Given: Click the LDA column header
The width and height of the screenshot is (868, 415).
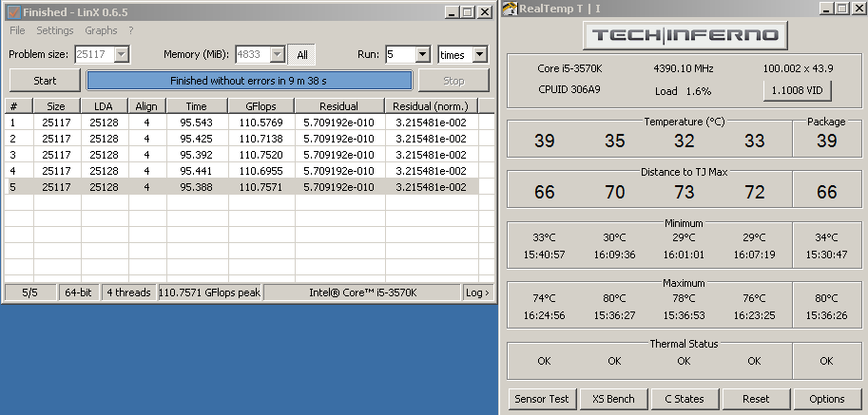Looking at the screenshot, I should pos(104,106).
